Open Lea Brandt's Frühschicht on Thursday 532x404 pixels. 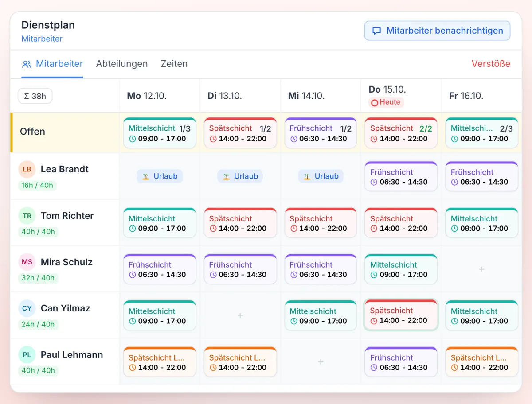tap(401, 176)
